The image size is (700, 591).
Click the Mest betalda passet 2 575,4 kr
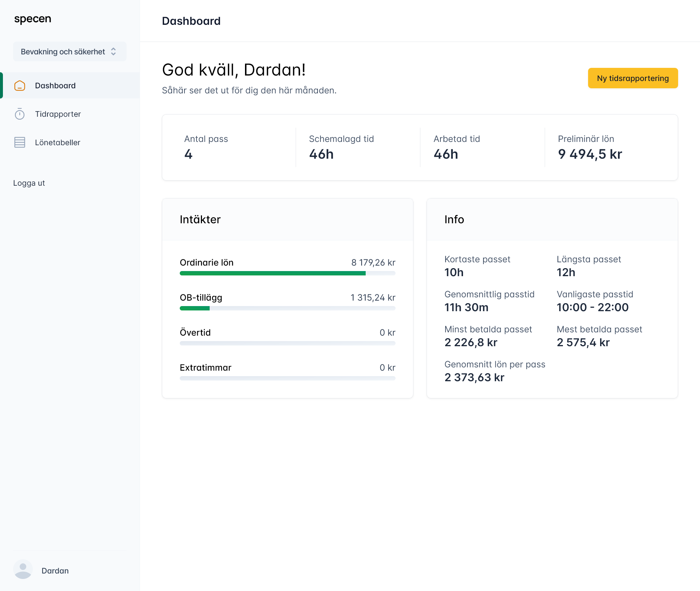pos(583,342)
